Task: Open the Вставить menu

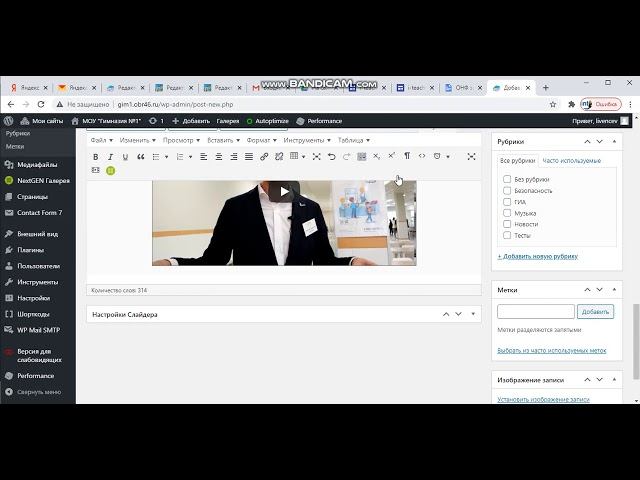Action: 223,140
